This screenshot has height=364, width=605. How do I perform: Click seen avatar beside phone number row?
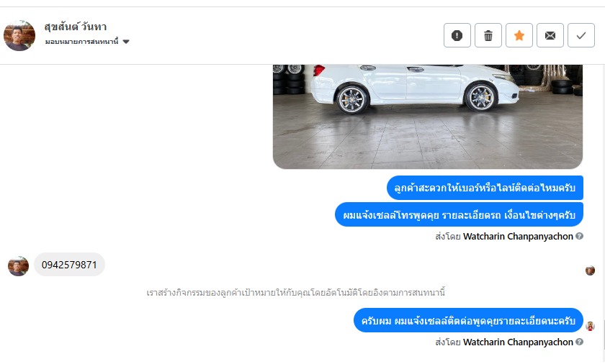pyautogui.click(x=590, y=270)
